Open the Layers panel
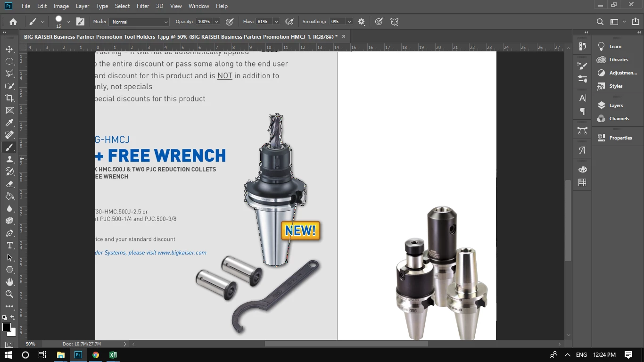644x362 pixels. point(616,106)
